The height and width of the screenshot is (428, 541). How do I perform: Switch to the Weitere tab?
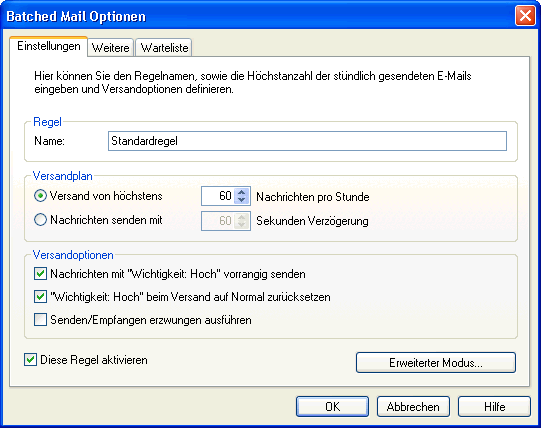coord(111,48)
